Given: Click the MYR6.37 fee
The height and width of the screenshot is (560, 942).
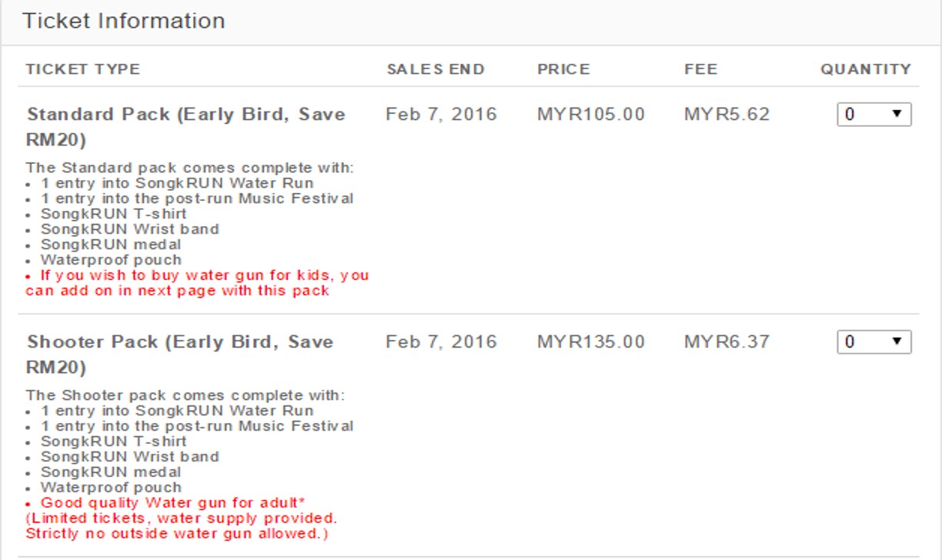Looking at the screenshot, I should tap(727, 342).
